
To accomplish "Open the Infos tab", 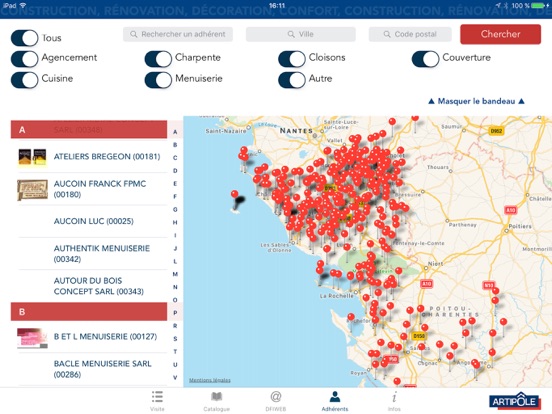I will 394,401.
